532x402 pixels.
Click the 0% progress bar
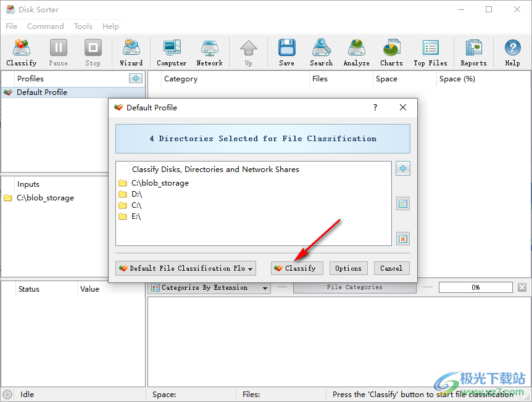click(x=475, y=287)
